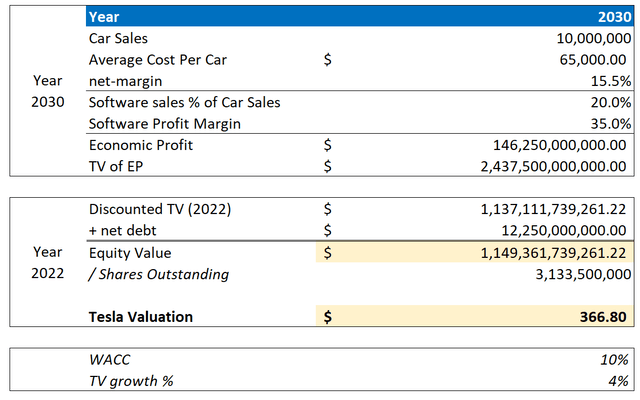The height and width of the screenshot is (400, 640).
Task: Click the Average Cost Per Car label
Action: click(157, 59)
